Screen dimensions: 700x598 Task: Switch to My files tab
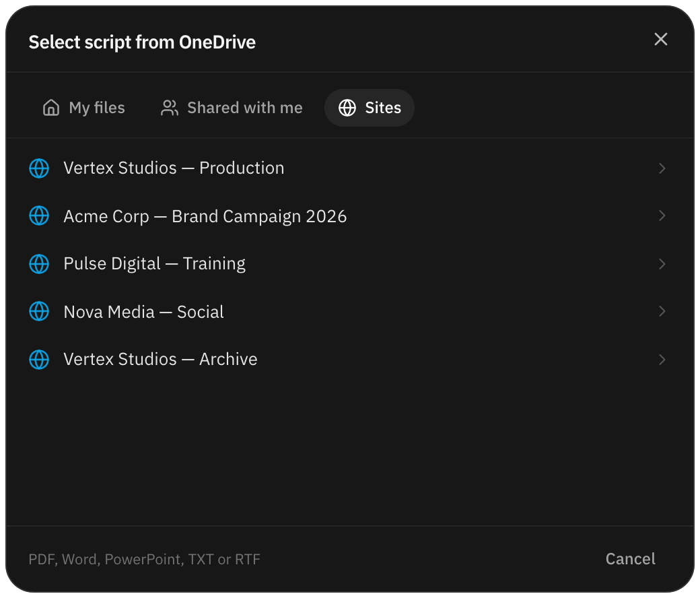tap(83, 108)
